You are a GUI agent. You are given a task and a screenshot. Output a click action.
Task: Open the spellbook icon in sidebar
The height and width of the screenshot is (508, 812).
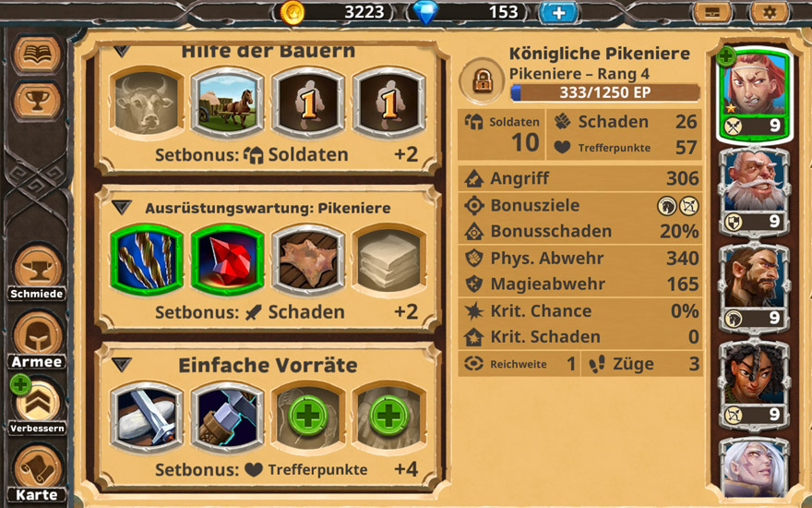[37, 54]
